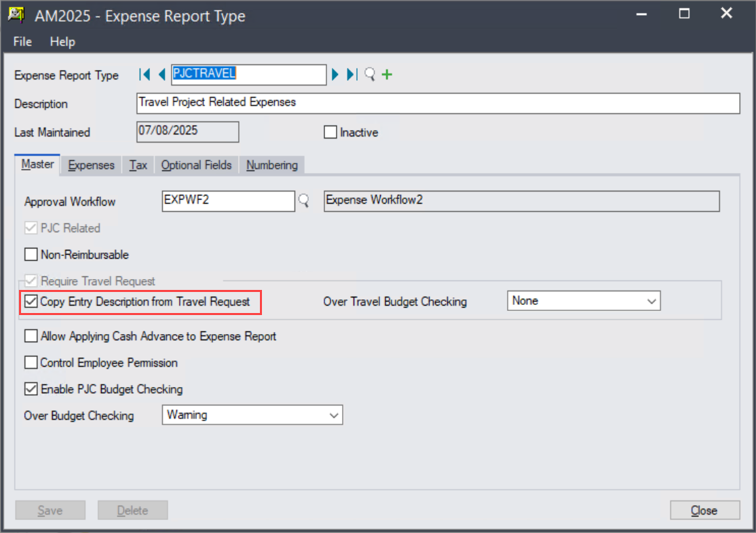Close the AM2025 window with X
Viewport: 756px width, 533px height.
pyautogui.click(x=727, y=14)
